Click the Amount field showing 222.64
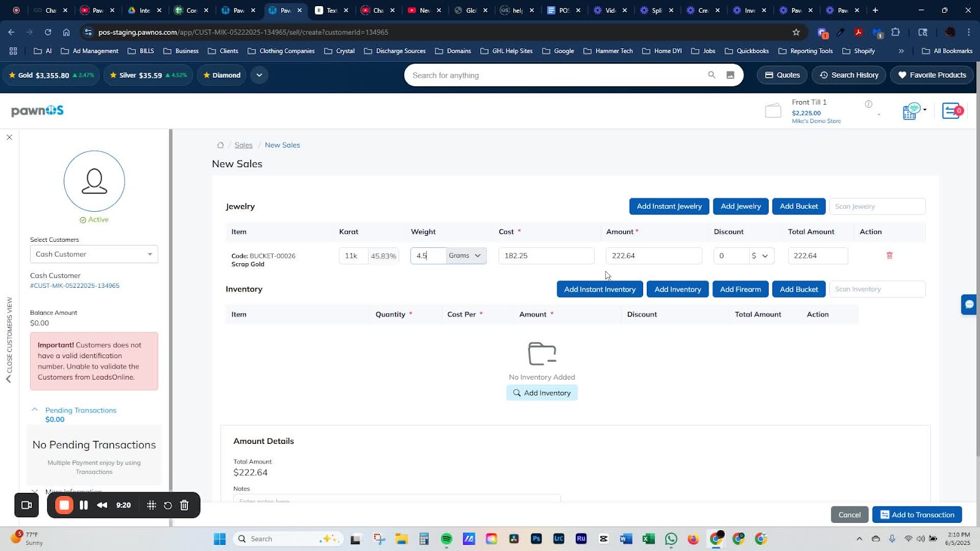This screenshot has width=980, height=551. (654, 256)
